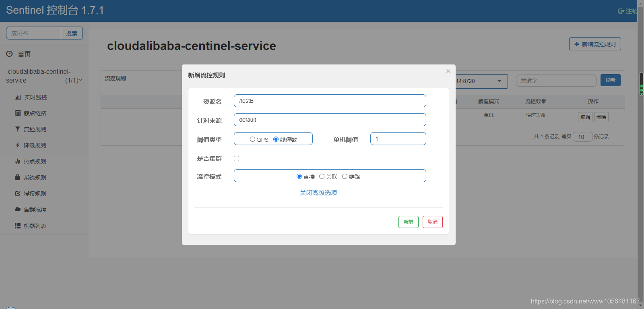The image size is (644, 309).
Task: Choose 直接 flow control mode
Action: pyautogui.click(x=299, y=176)
